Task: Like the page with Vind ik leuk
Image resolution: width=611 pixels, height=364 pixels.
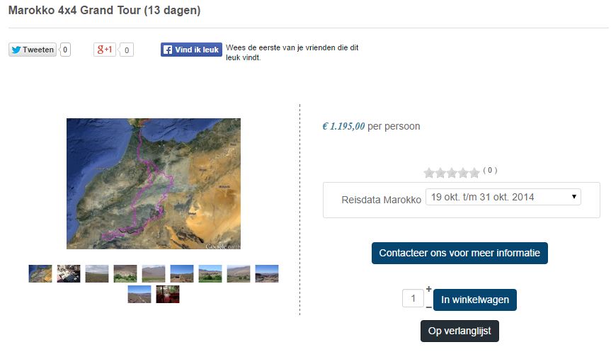Action: [x=191, y=50]
